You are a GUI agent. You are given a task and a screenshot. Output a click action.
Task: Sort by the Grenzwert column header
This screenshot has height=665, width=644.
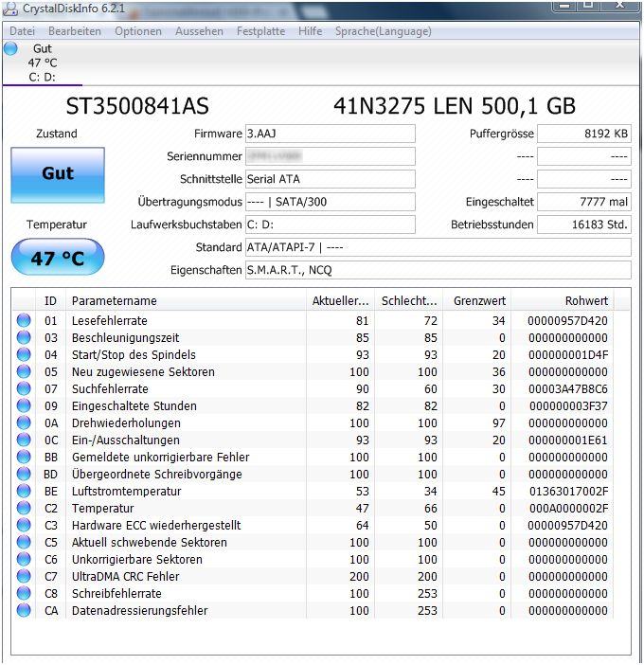(x=477, y=300)
